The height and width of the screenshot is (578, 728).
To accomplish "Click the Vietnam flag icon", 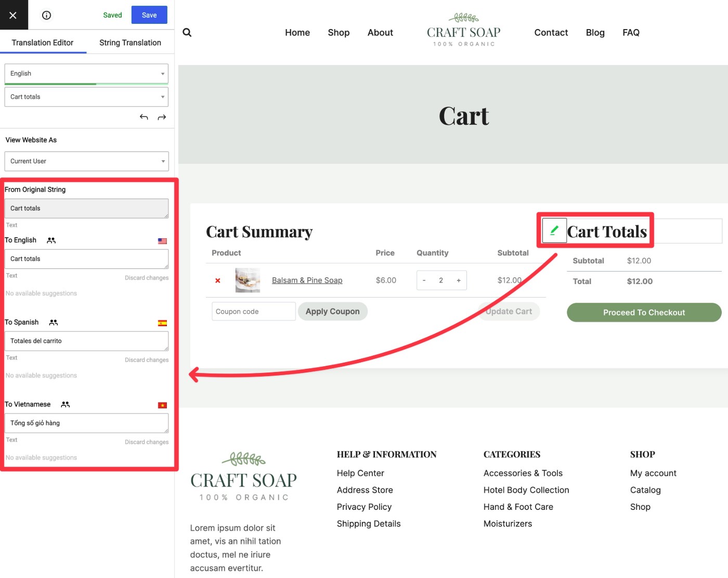I will [x=162, y=405].
